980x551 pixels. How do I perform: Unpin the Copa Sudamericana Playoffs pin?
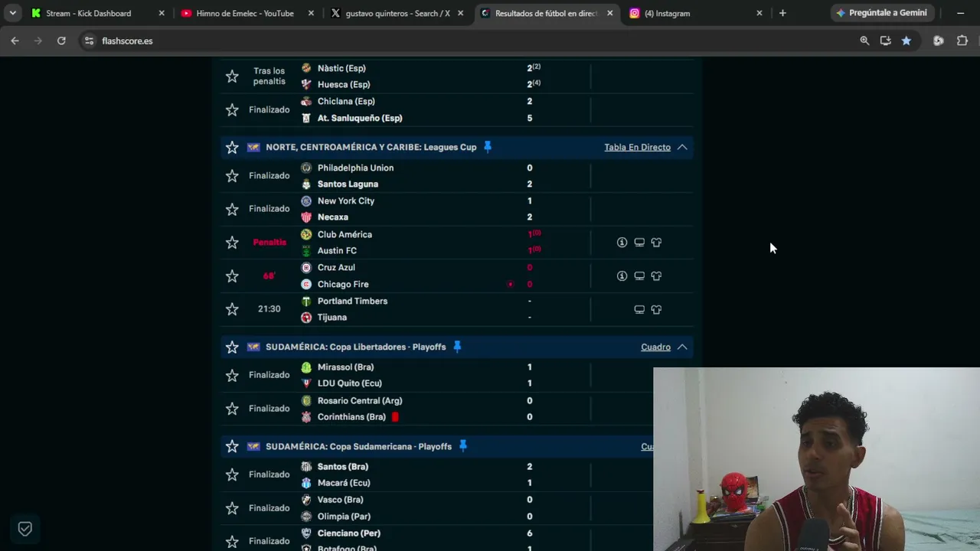463,445
